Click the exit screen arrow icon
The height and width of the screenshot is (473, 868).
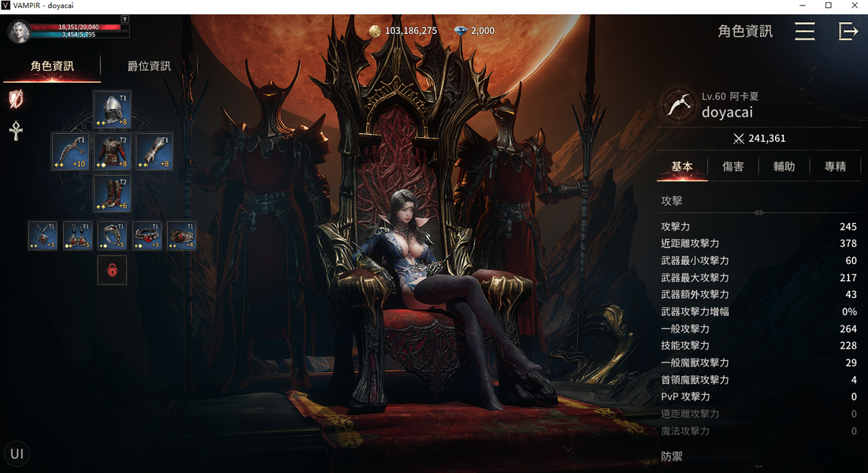point(848,31)
